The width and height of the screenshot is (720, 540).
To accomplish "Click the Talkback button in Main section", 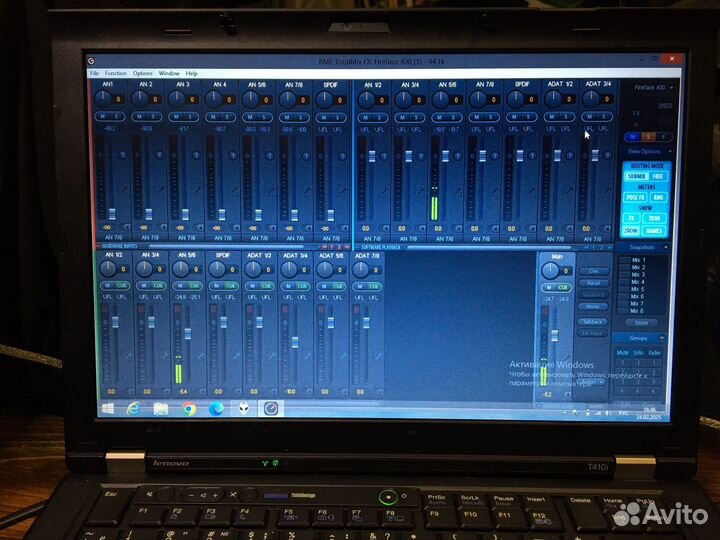I will click(x=593, y=321).
